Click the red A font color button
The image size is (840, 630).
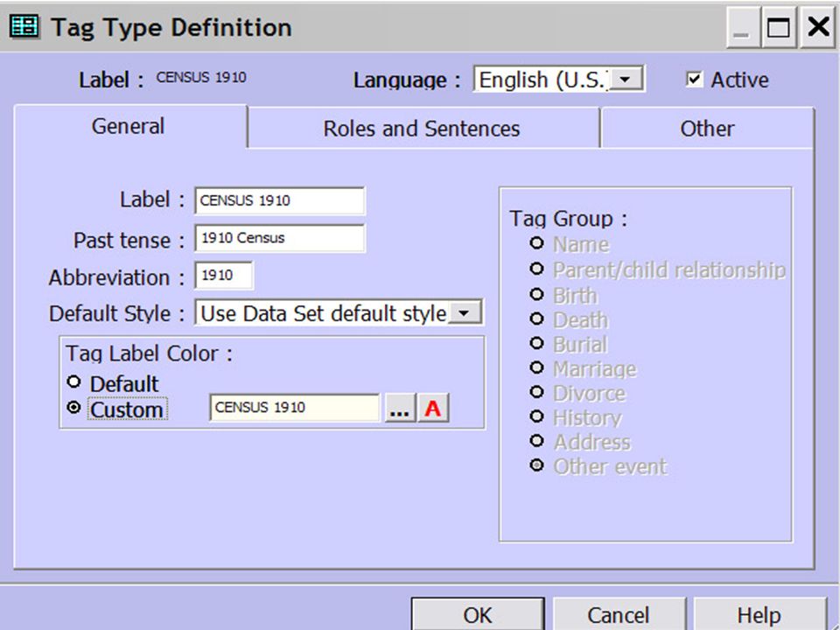point(433,409)
